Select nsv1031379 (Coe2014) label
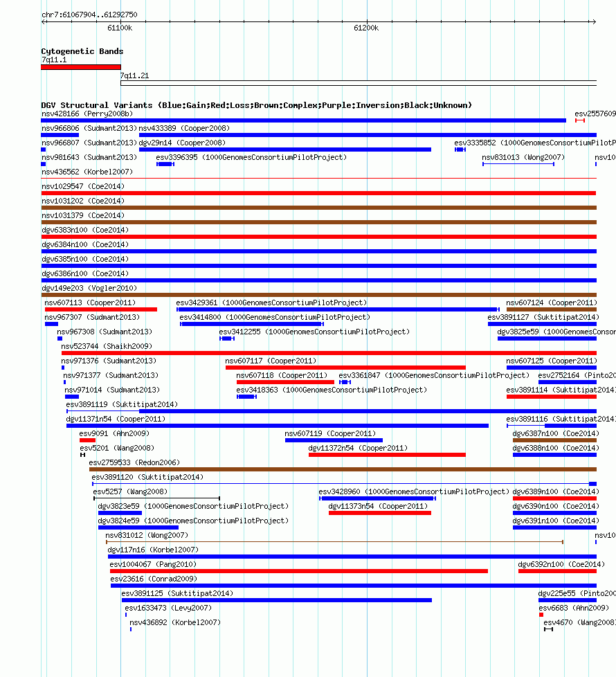The width and height of the screenshot is (616, 677). coord(83,215)
